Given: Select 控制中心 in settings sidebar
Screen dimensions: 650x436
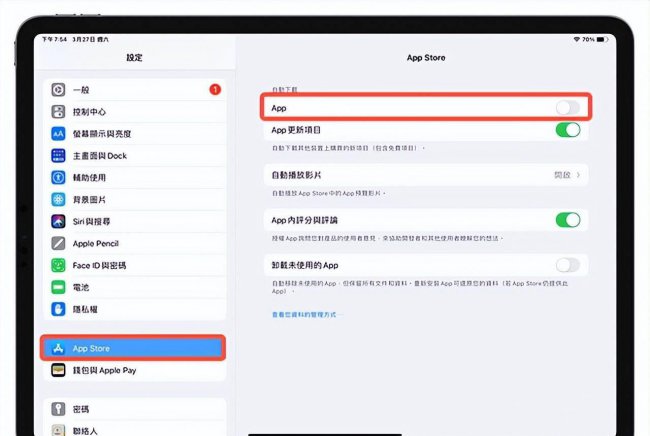Looking at the screenshot, I should pos(135,111).
